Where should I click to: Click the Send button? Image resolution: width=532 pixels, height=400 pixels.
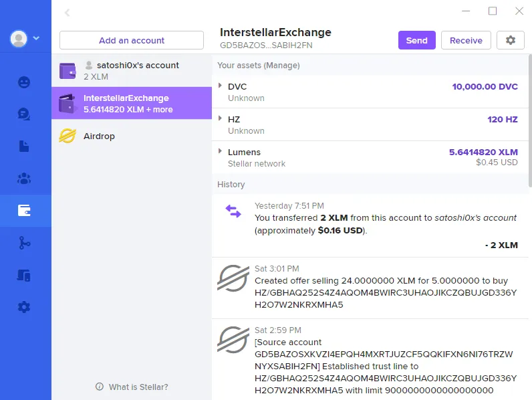(416, 40)
